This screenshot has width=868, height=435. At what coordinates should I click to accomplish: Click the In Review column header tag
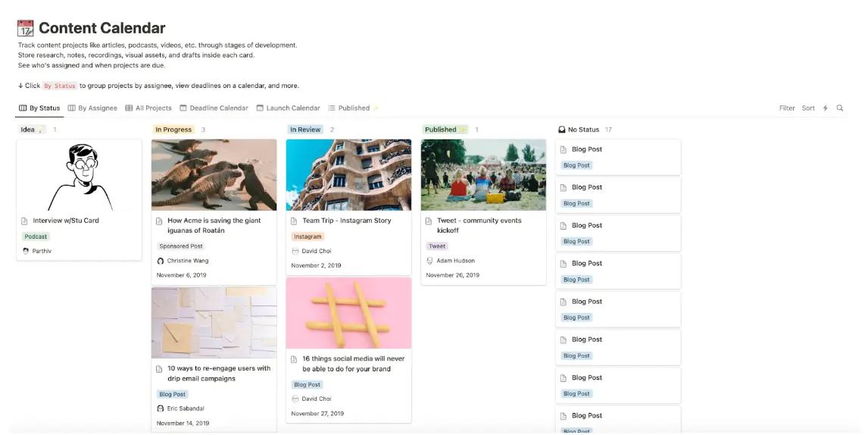coord(305,130)
